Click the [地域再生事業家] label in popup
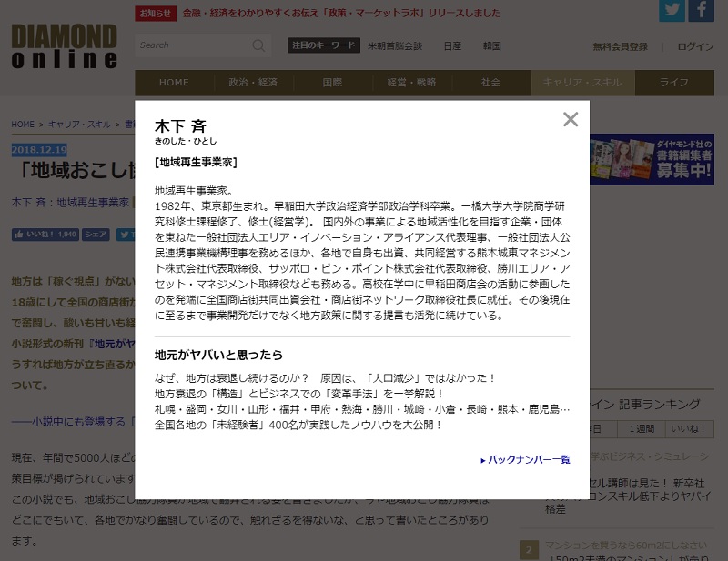 196,162
